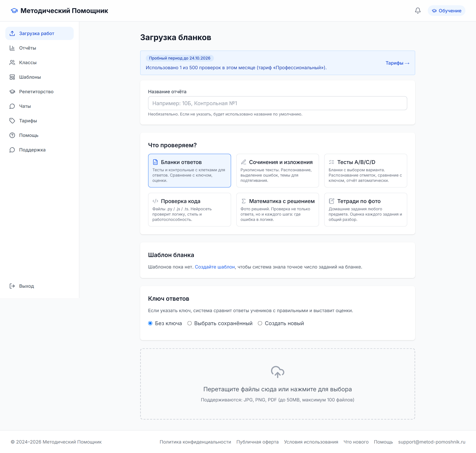Click the question mark icon beside Помощь
The image size is (476, 453).
(x=12, y=135)
